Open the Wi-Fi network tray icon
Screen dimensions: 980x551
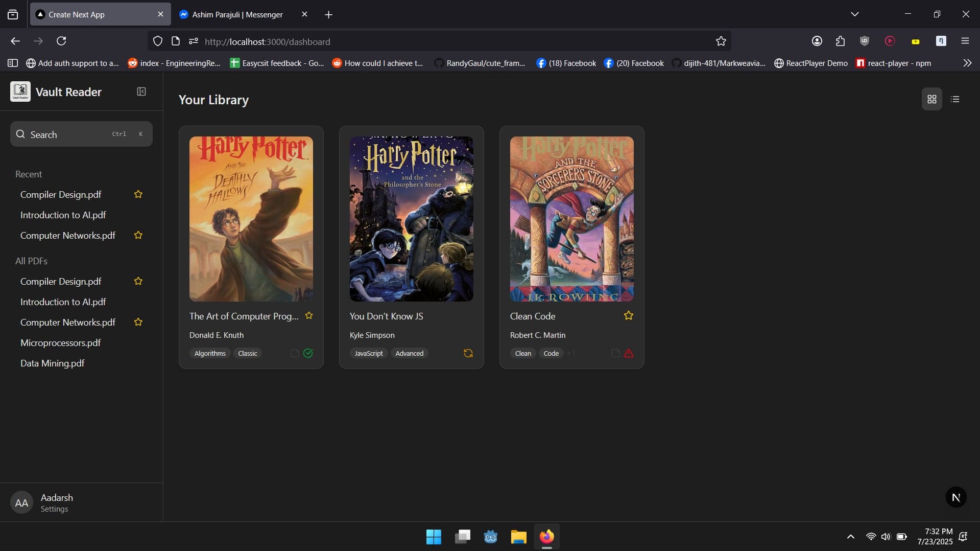[x=871, y=537]
